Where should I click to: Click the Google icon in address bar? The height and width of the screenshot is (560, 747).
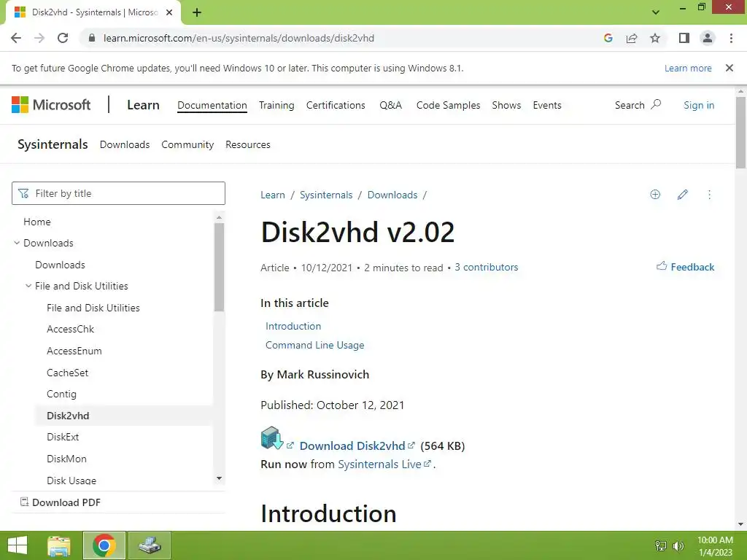pos(608,38)
